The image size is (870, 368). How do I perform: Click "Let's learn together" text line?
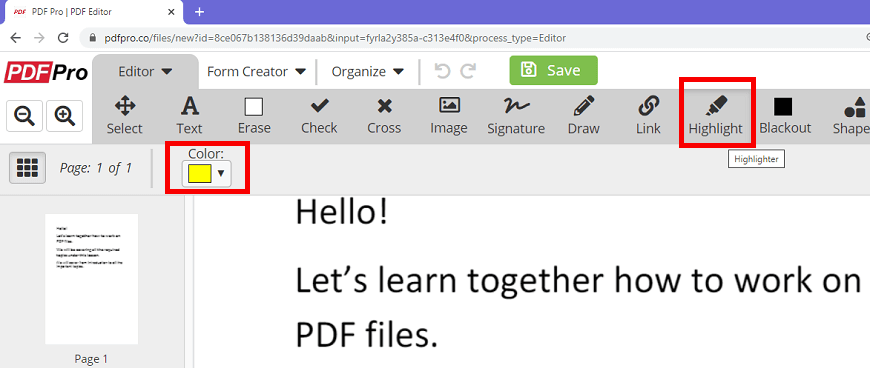point(578,281)
